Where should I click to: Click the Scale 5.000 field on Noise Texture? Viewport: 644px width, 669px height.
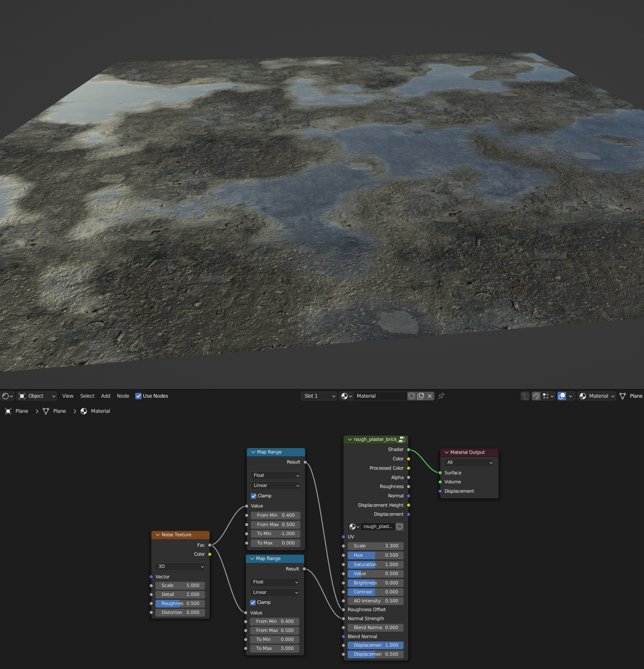click(x=180, y=586)
